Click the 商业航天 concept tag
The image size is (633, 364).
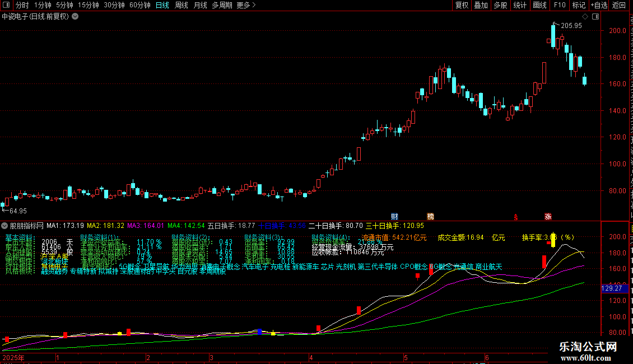pyautogui.click(x=489, y=267)
